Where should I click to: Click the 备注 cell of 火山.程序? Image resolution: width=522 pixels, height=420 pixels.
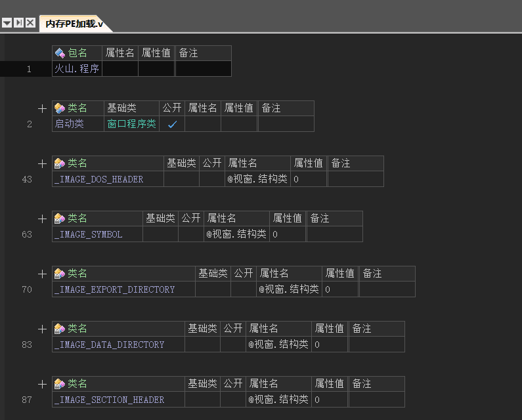203,68
